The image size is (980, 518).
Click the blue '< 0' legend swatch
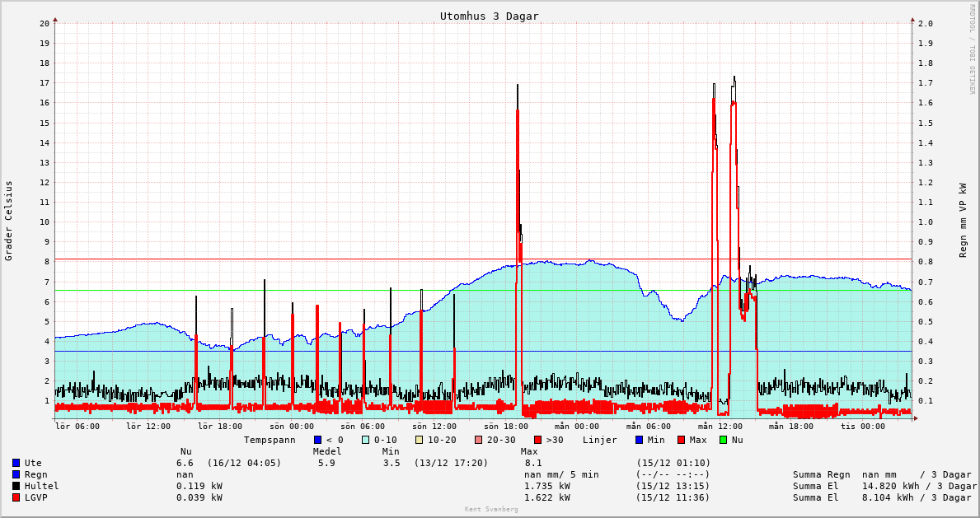pos(317,440)
